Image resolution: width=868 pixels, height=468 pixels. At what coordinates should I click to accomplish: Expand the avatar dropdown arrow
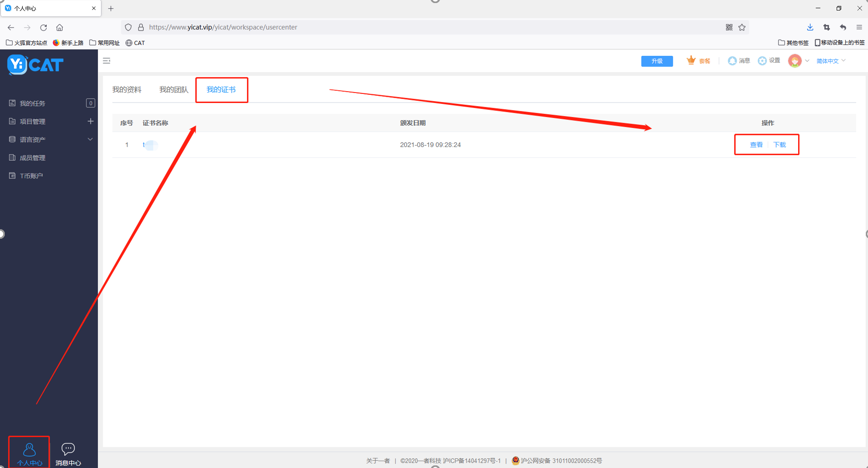point(807,61)
